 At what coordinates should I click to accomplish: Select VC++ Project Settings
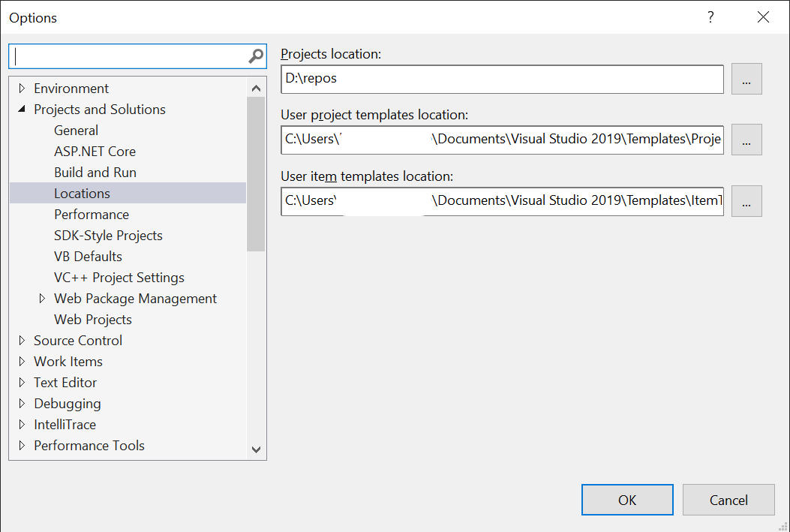tap(119, 277)
